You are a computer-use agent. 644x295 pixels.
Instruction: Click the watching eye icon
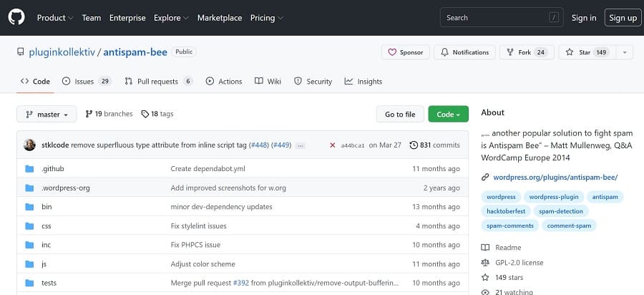485,292
